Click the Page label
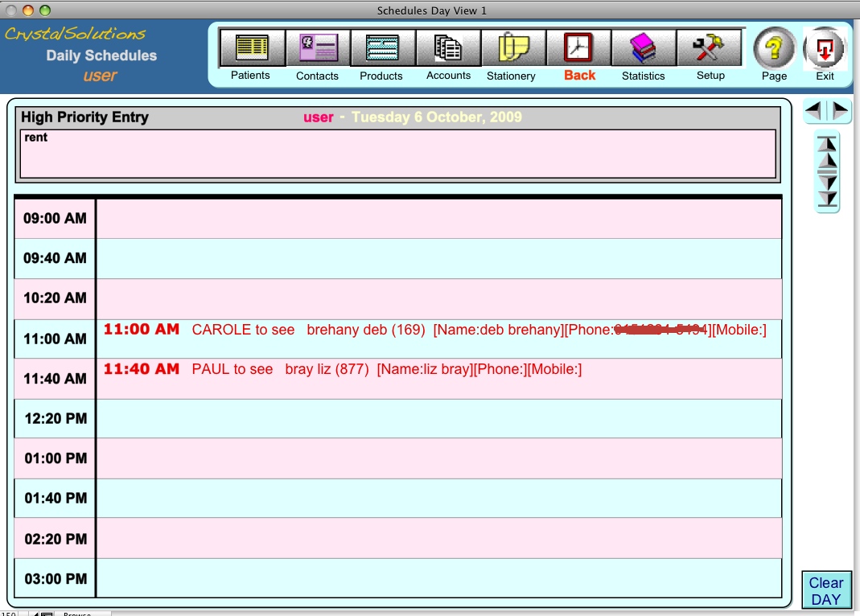Screen dimensions: 860x616 tap(774, 76)
